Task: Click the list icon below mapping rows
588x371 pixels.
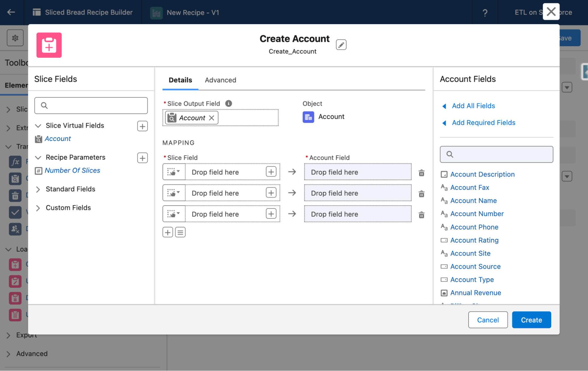Action: click(x=180, y=232)
